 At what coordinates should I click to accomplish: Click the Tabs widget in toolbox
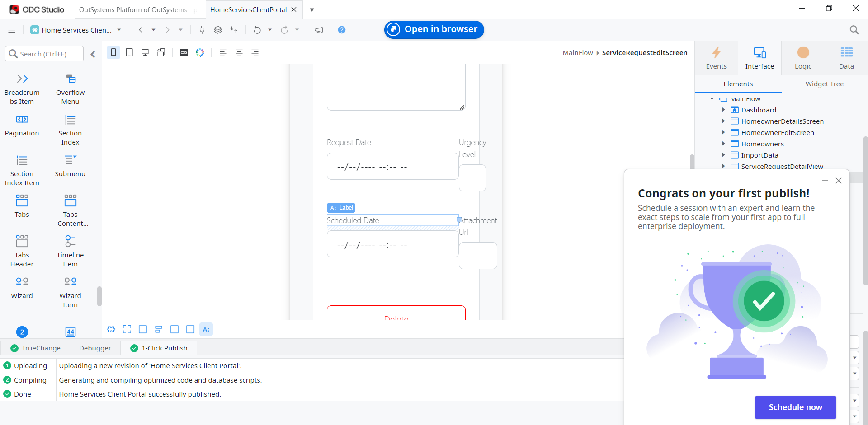tap(22, 206)
